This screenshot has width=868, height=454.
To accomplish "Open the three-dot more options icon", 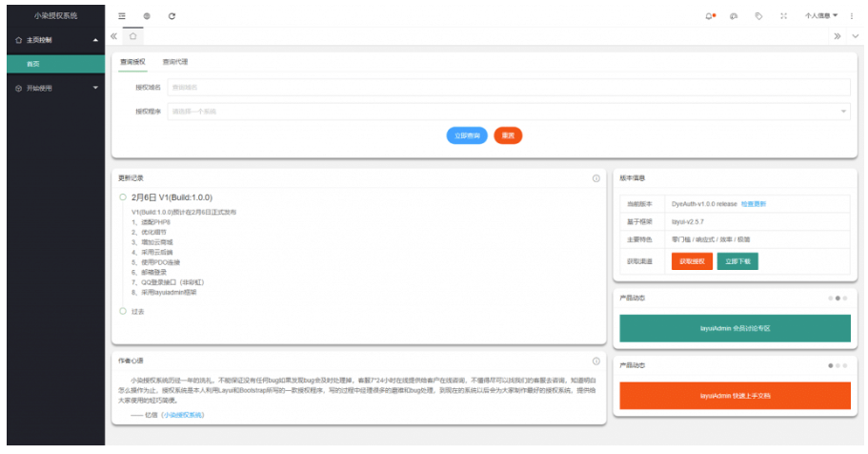I will [x=851, y=16].
